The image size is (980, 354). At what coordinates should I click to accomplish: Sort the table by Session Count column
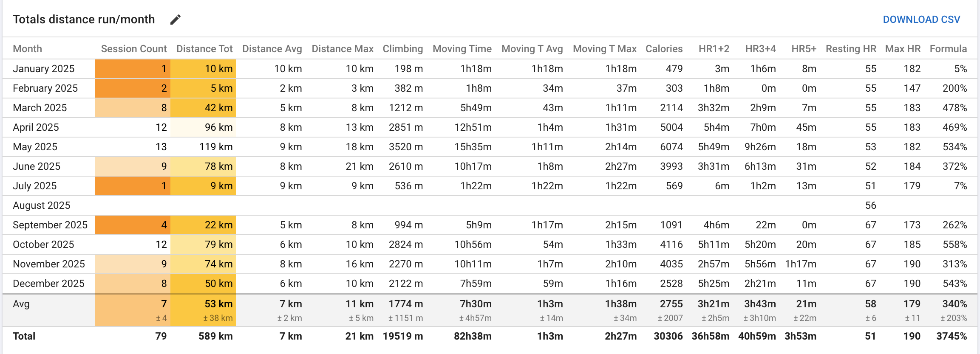click(133, 49)
